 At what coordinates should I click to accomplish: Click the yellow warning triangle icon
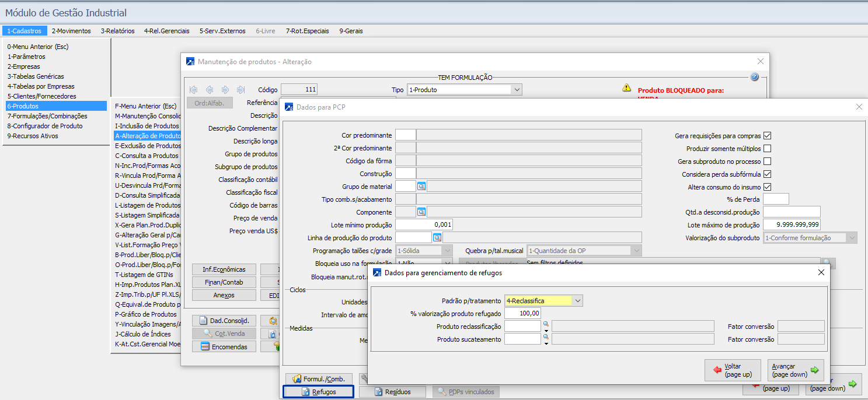[x=626, y=88]
